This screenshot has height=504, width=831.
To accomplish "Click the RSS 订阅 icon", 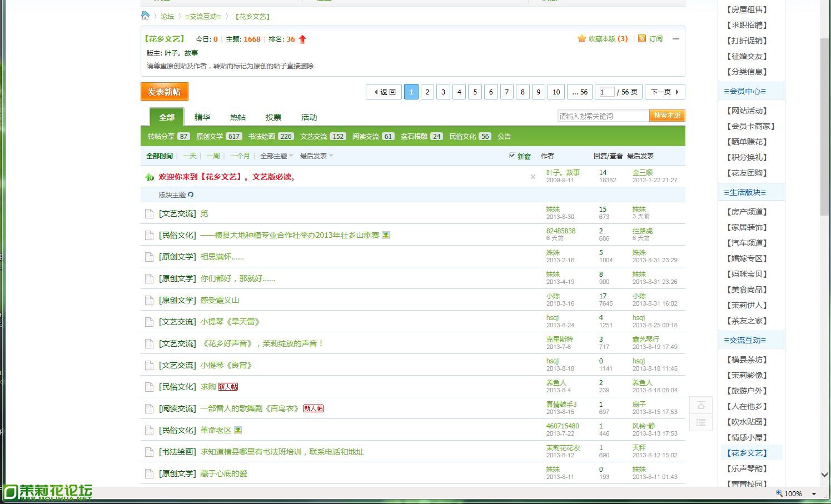I will click(642, 39).
